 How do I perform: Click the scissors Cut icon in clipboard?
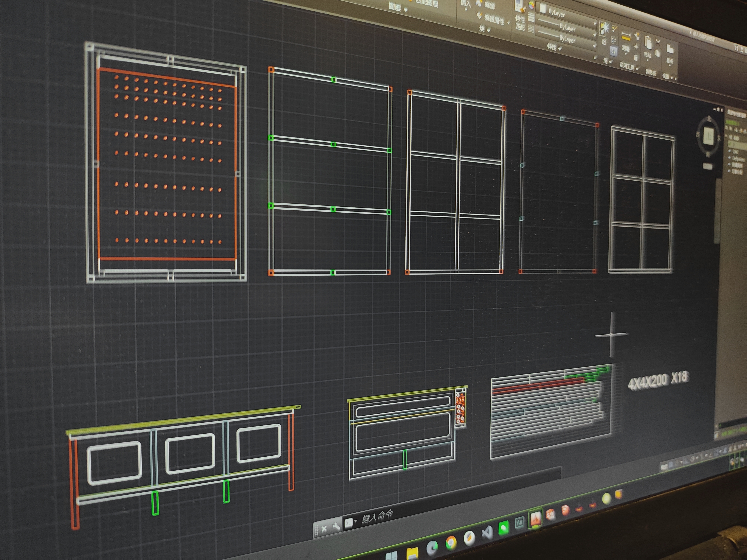coord(658,43)
